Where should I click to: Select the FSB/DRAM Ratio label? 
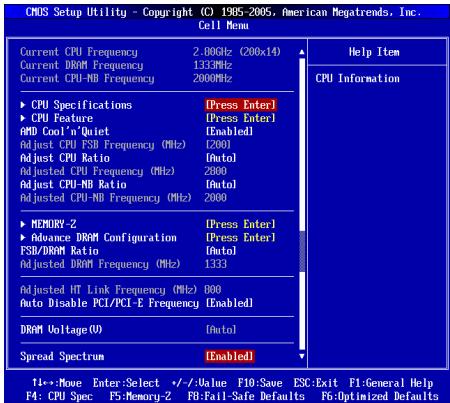[x=59, y=251]
